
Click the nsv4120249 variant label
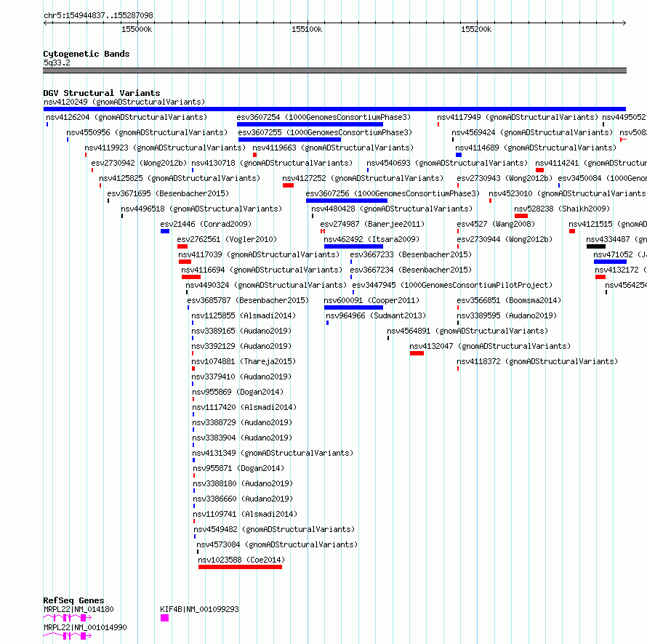click(124, 102)
